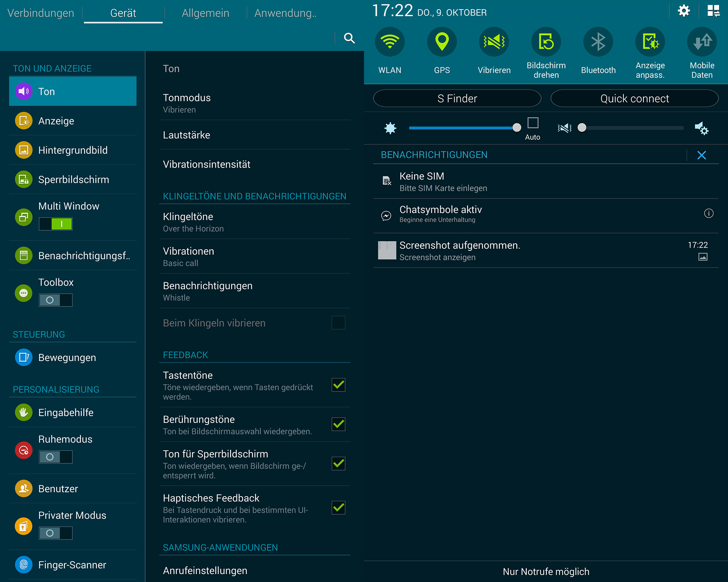
Task: Tap the brightness sun icon
Action: tap(390, 128)
